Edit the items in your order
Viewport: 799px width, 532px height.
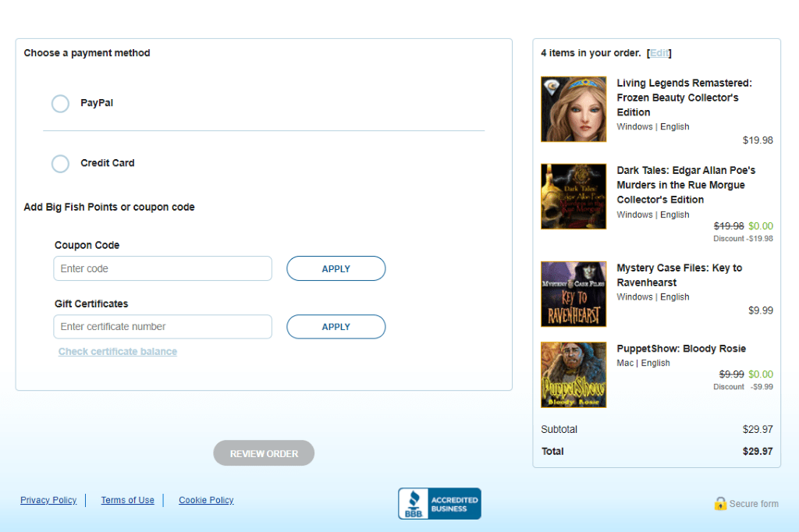click(659, 53)
